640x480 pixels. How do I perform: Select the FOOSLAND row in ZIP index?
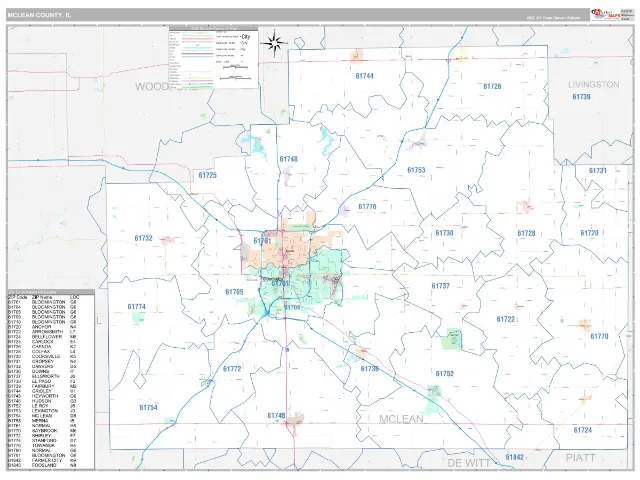point(42,465)
